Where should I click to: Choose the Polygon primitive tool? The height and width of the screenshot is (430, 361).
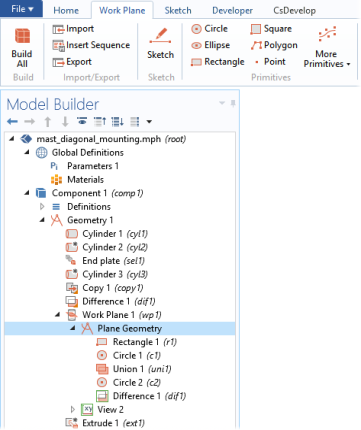click(274, 45)
